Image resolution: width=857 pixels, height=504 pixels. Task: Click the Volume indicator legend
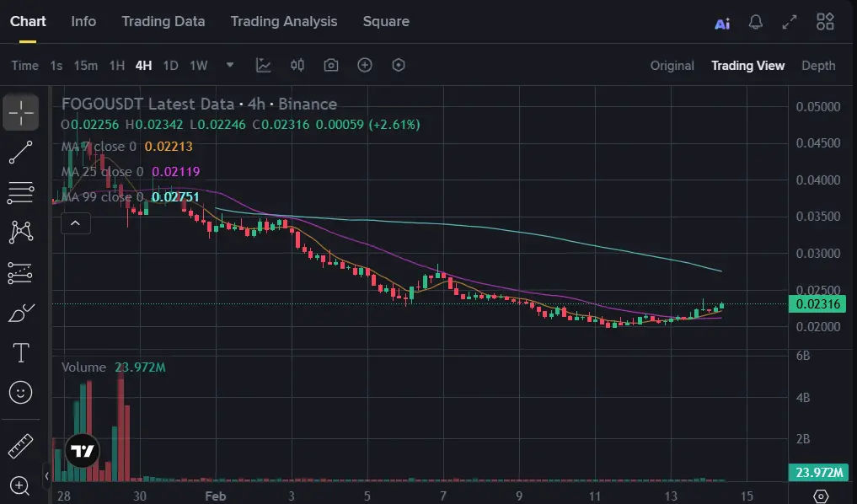coord(113,367)
